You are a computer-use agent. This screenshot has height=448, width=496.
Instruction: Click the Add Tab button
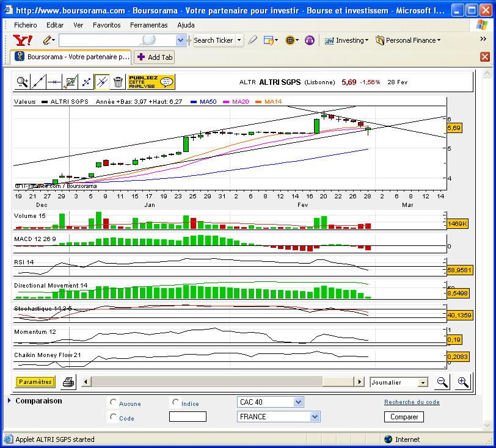click(x=155, y=57)
